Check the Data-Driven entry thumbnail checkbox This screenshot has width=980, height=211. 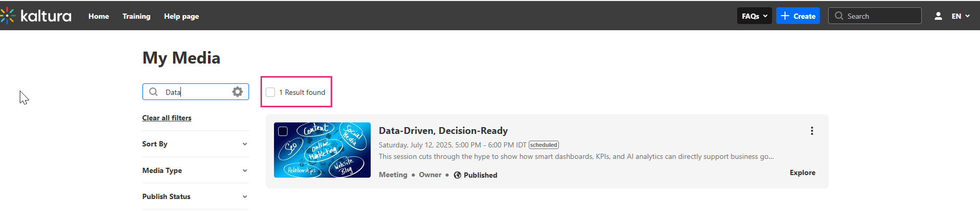click(x=283, y=131)
